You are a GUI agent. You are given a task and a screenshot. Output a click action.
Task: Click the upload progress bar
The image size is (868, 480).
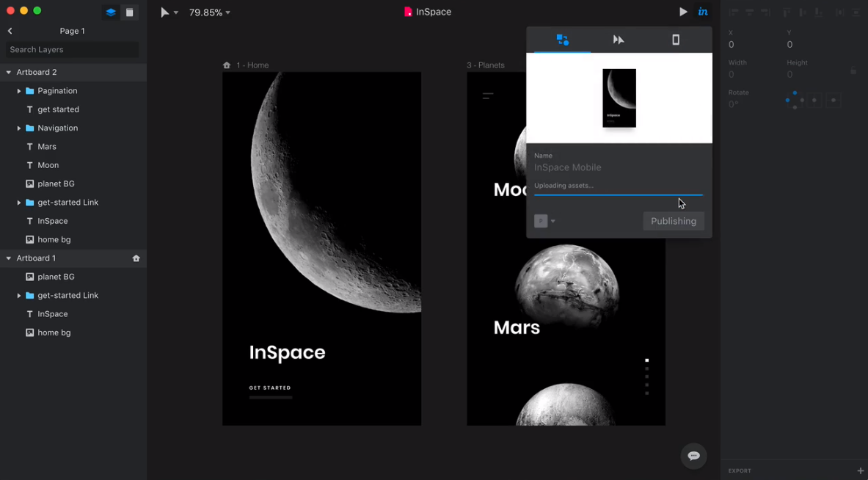point(619,195)
